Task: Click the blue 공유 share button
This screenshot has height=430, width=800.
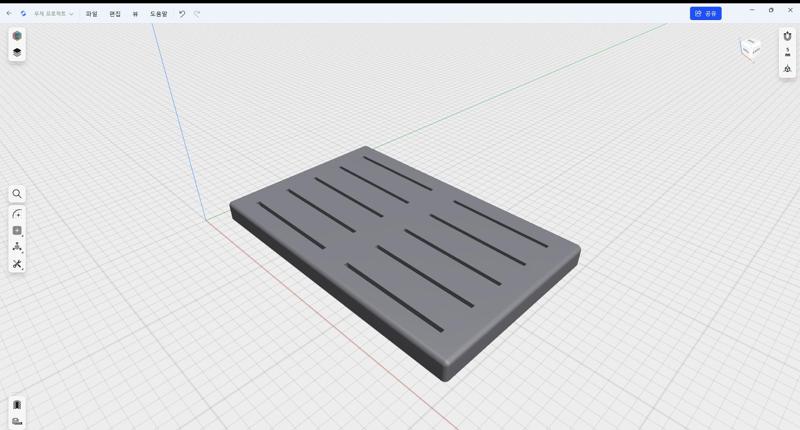Action: 706,13
